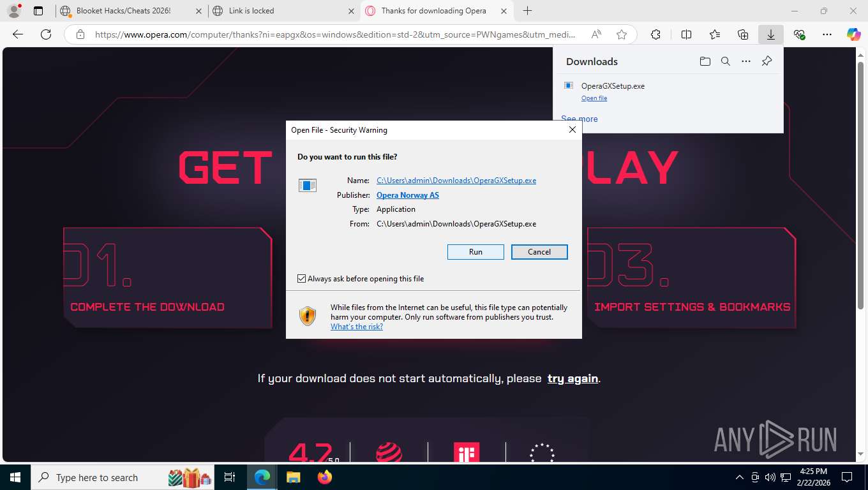The width and height of the screenshot is (868, 490).
Task: Click See more in Downloads panel
Action: pos(580,119)
